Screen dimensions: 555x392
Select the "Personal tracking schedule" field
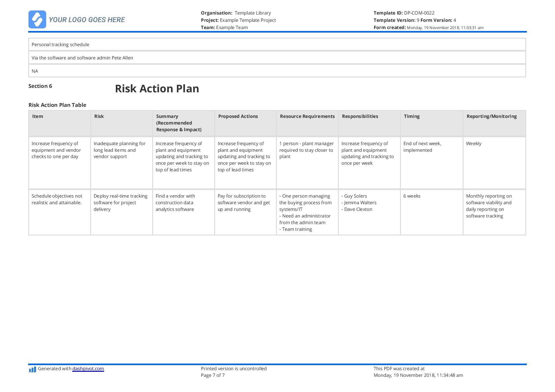click(277, 45)
